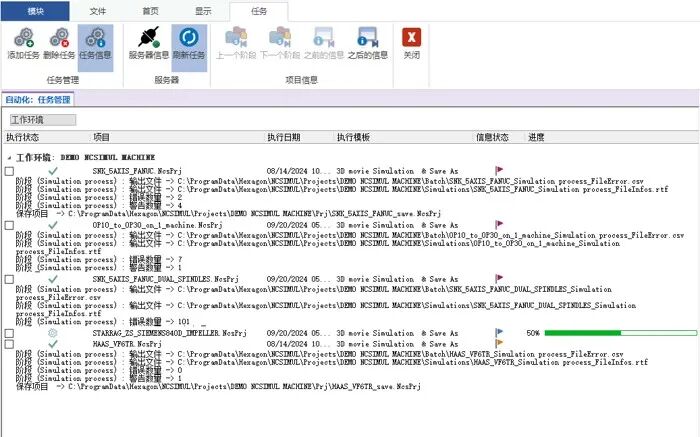Click the red 关闭 (close) X icon

click(411, 37)
